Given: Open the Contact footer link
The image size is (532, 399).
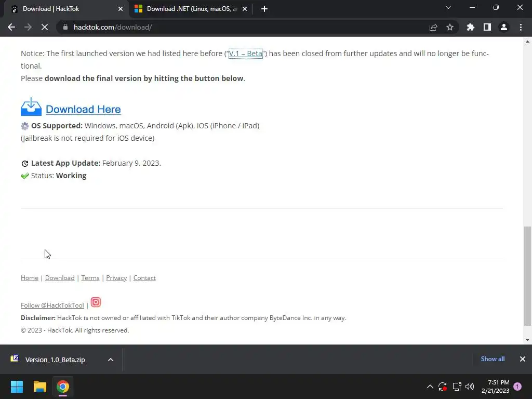Looking at the screenshot, I should [144, 278].
